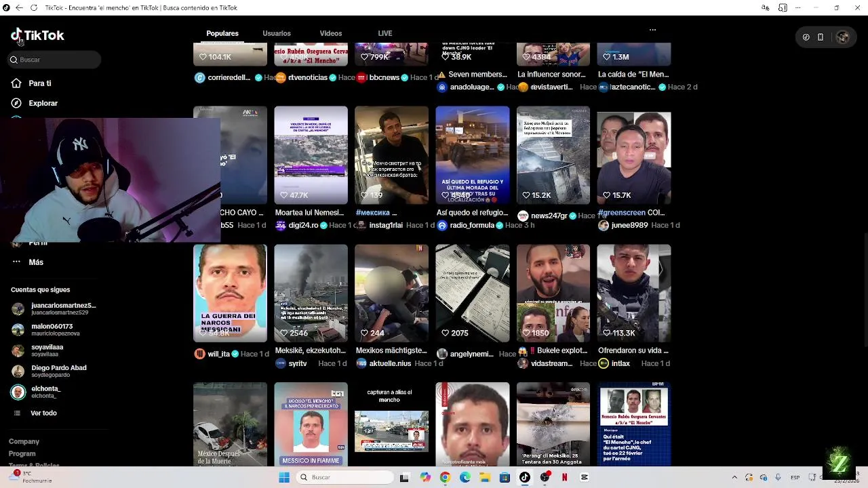
Task: Click the Company footer link
Action: [24, 441]
